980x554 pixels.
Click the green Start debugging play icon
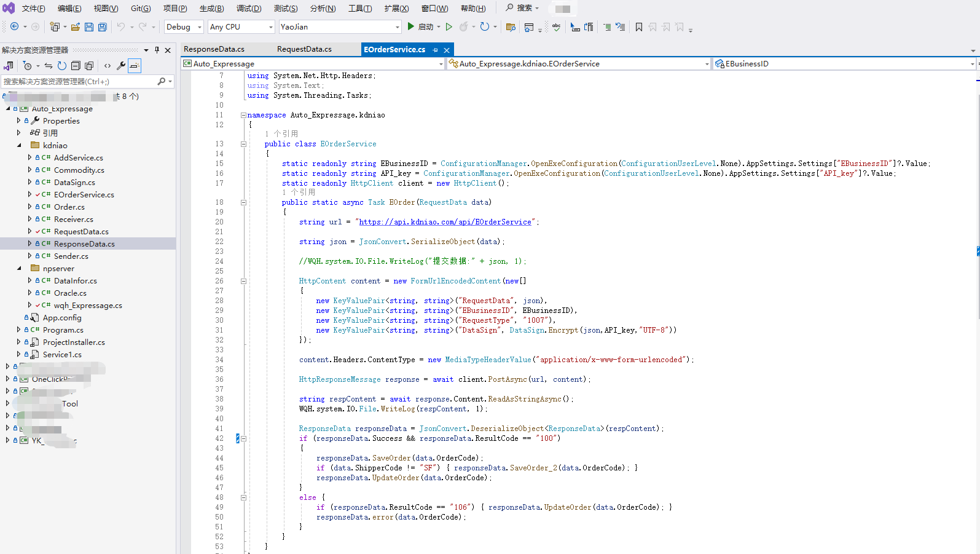point(410,26)
